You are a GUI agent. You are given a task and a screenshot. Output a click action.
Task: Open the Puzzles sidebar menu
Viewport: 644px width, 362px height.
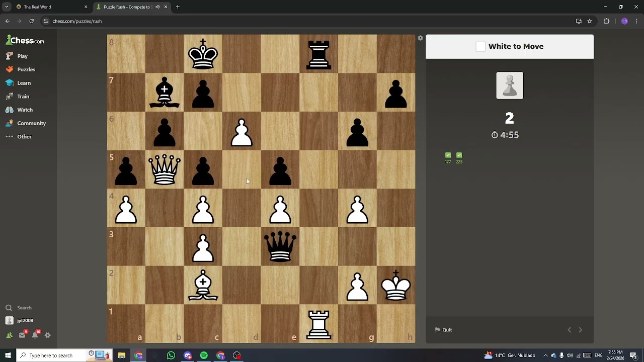click(20, 69)
